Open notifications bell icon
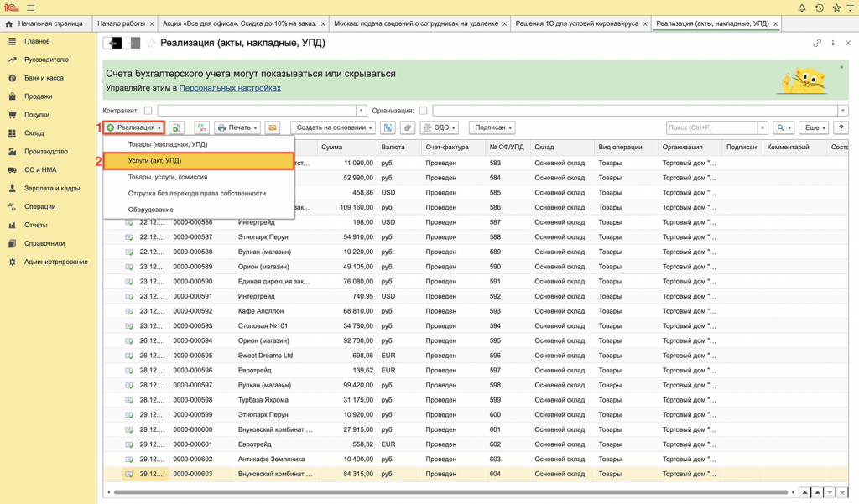This screenshot has width=859, height=504. [x=802, y=8]
